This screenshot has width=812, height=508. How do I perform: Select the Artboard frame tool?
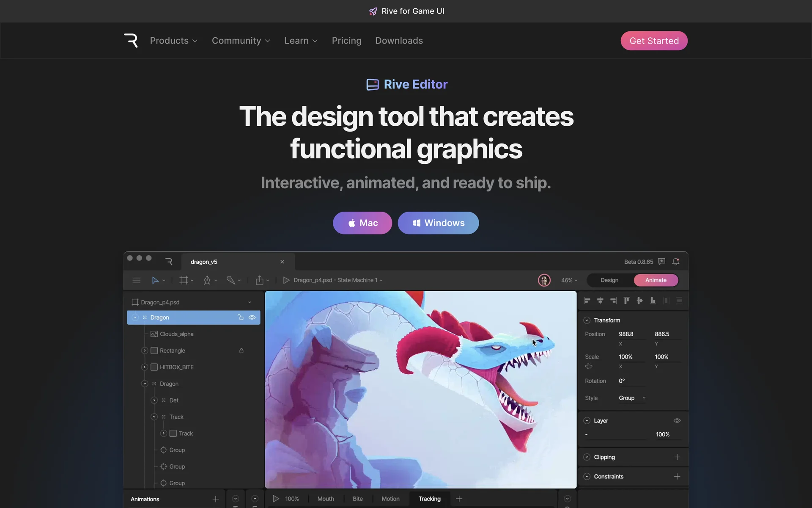[x=184, y=280]
